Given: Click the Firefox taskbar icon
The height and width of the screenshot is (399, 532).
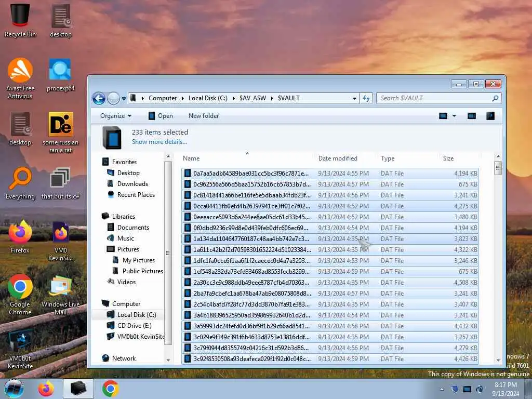Looking at the screenshot, I should tap(46, 389).
